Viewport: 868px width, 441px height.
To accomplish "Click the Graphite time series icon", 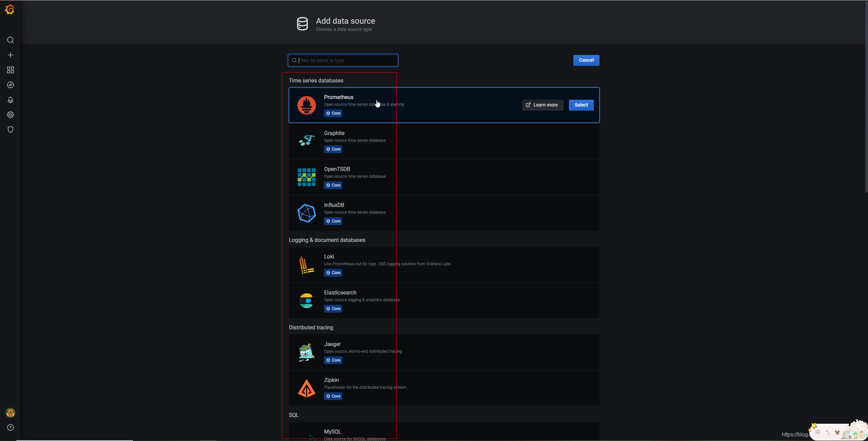I will (305, 141).
